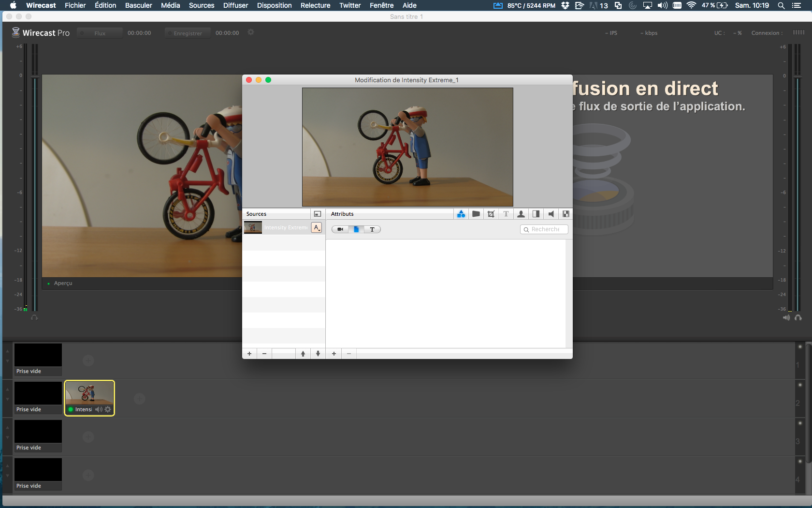Open gear settings on the Intensi shot
Image resolution: width=812 pixels, height=508 pixels.
pyautogui.click(x=108, y=409)
